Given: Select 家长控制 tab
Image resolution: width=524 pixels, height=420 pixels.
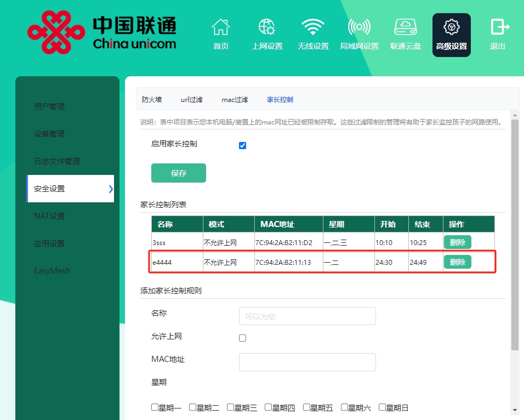Looking at the screenshot, I should (280, 100).
